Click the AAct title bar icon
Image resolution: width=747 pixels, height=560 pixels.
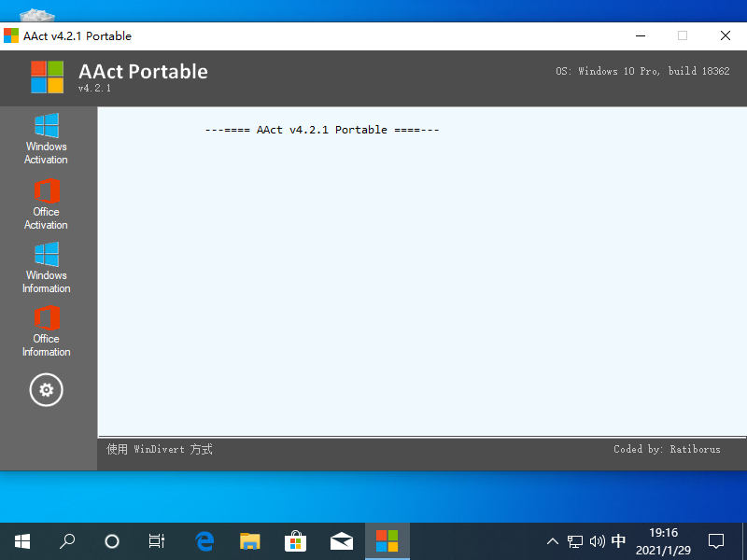[11, 36]
